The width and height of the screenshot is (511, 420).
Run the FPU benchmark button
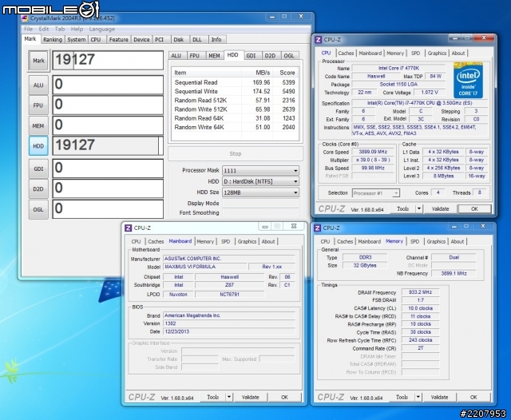coord(38,105)
